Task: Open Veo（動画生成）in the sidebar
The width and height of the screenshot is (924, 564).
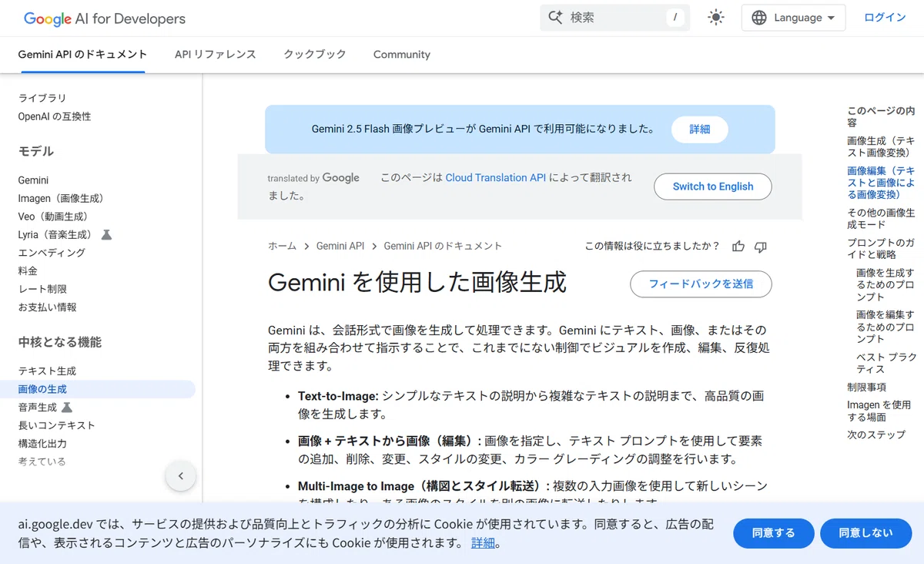Action: pos(53,217)
